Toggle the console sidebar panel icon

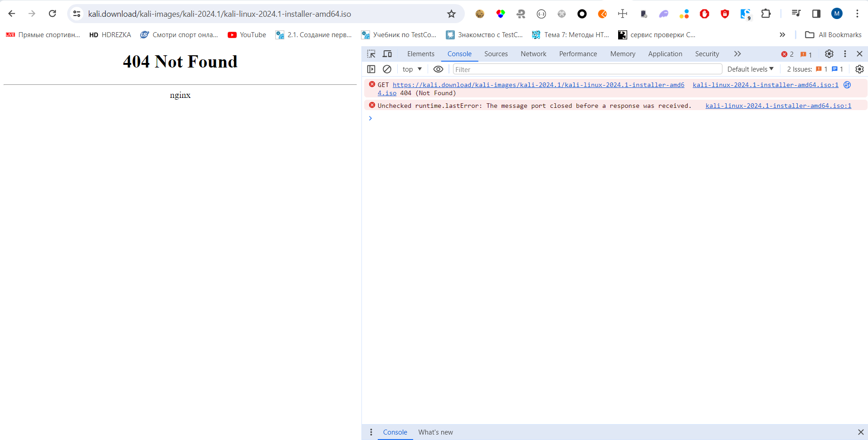point(371,69)
